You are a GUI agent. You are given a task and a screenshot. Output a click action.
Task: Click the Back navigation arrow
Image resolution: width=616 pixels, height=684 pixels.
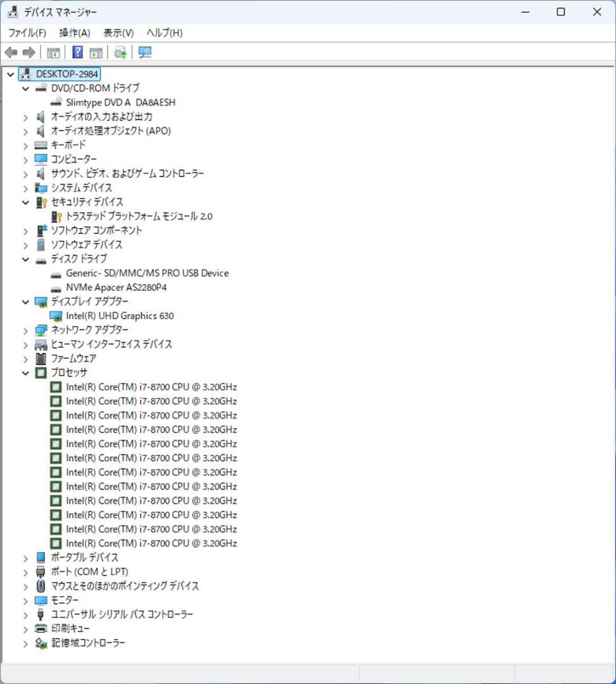pos(11,53)
